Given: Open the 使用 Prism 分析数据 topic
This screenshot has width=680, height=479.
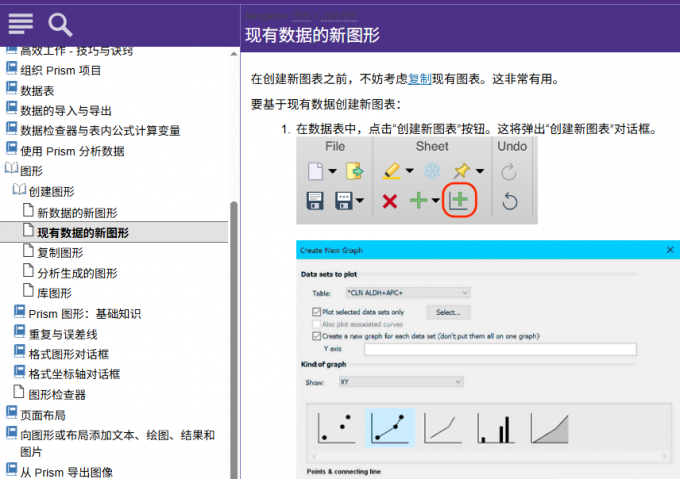Looking at the screenshot, I should 72,151.
